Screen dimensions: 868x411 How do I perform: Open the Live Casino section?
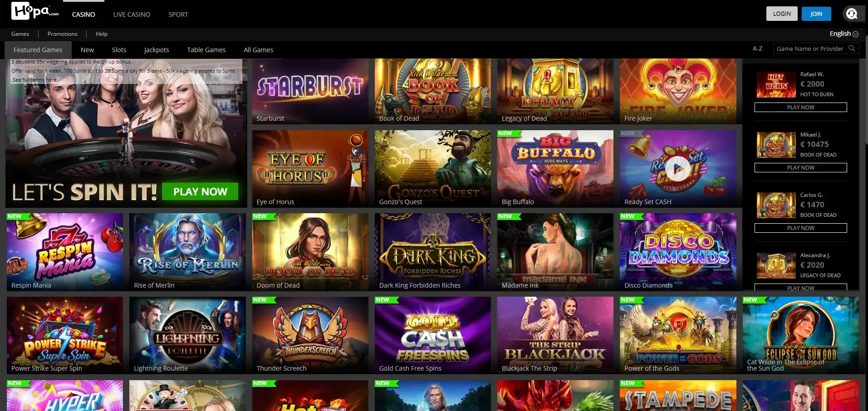[132, 15]
